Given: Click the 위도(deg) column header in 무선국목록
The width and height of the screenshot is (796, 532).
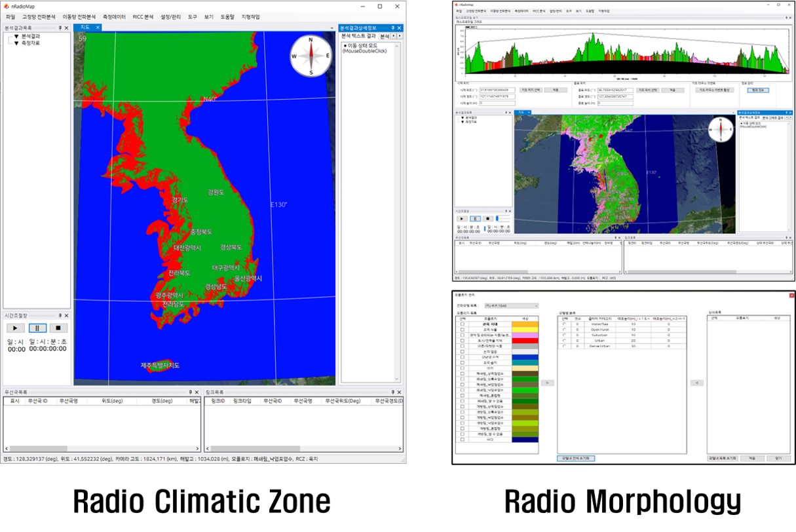Looking at the screenshot, I should [x=112, y=401].
